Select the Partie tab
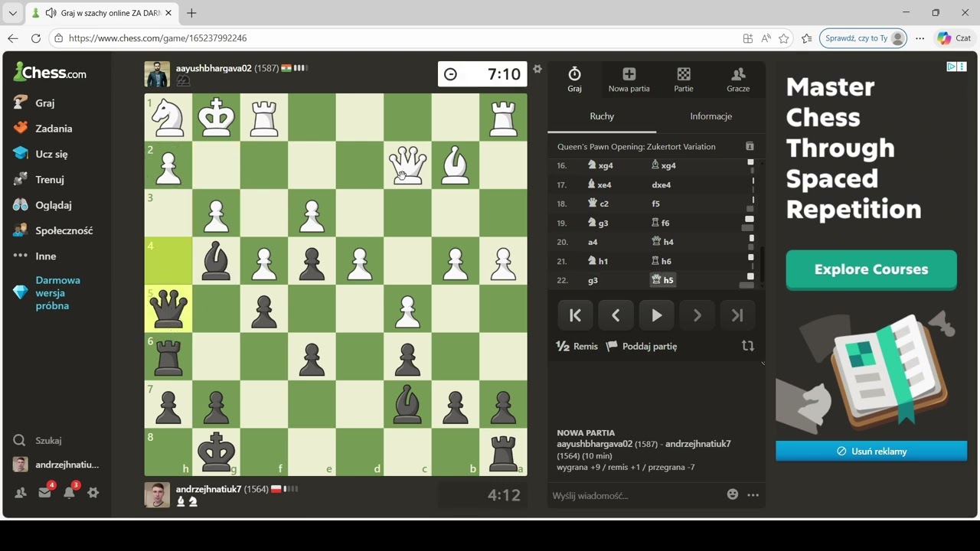980x551 pixels. [684, 79]
